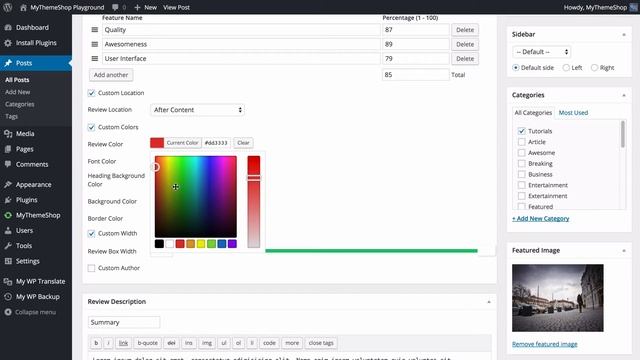The height and width of the screenshot is (360, 640).
Task: Click the Pages icon in sidebar
Action: [x=8, y=149]
